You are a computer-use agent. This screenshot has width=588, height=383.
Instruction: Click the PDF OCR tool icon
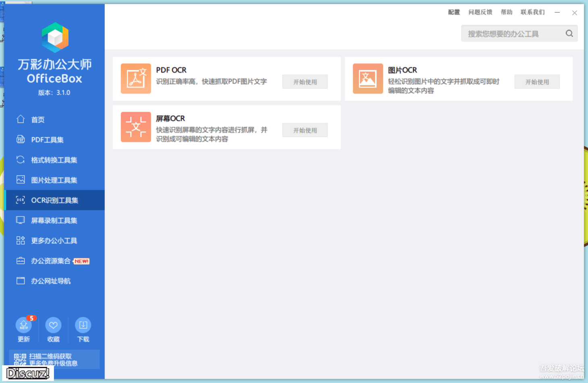pos(136,79)
